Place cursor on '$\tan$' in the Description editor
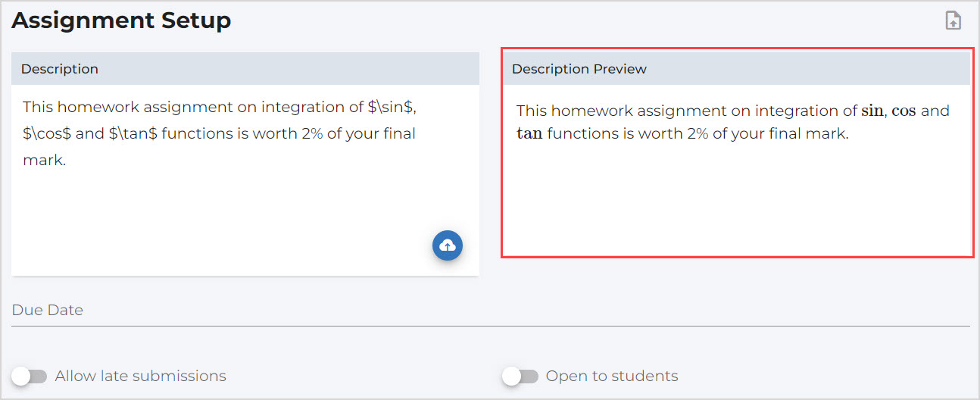 pos(133,134)
